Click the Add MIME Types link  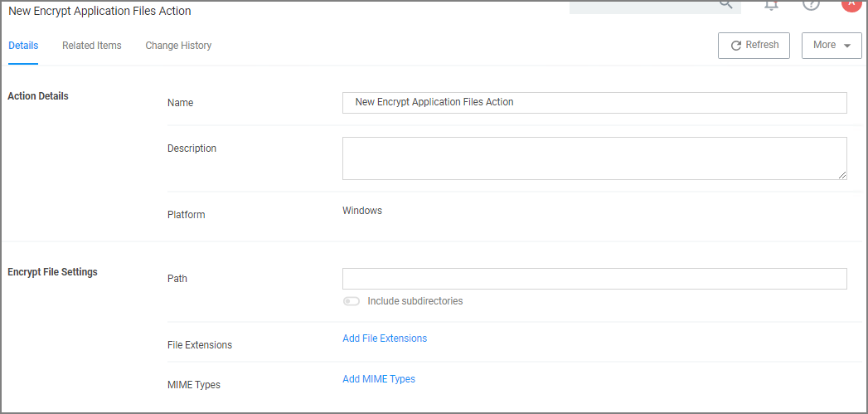[x=379, y=379]
